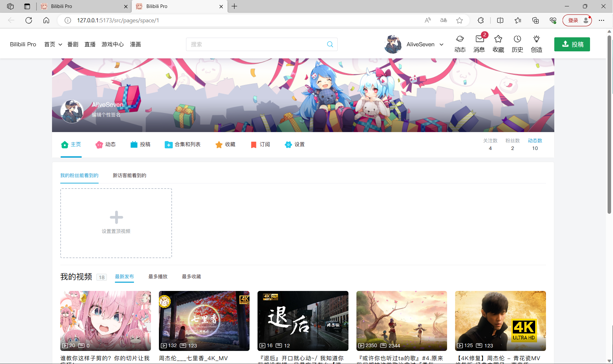
Task: Open the browser settings ellipsis menu
Action: tap(602, 20)
